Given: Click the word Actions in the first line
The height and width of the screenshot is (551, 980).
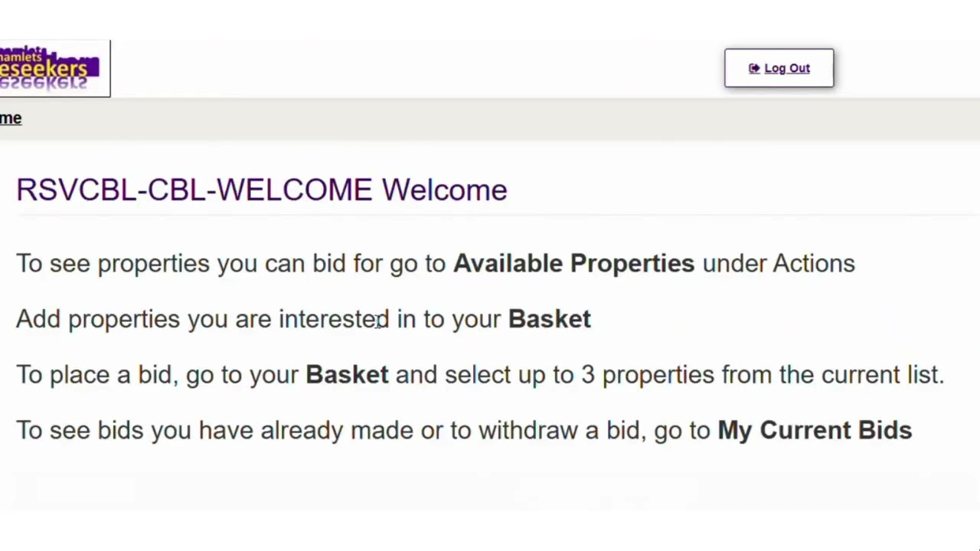Looking at the screenshot, I should click(814, 263).
